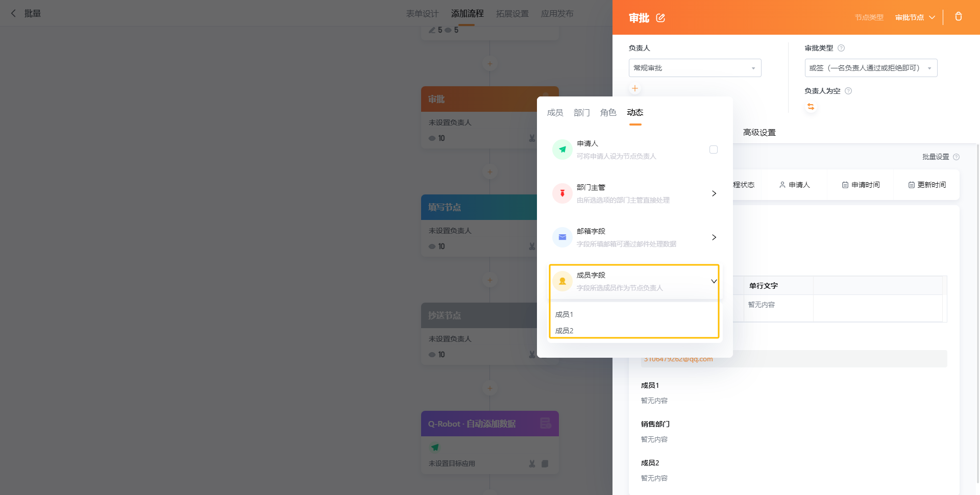Click the blue 邮箱字段 envelope icon
Viewport: 980px width, 495px height.
tap(562, 237)
